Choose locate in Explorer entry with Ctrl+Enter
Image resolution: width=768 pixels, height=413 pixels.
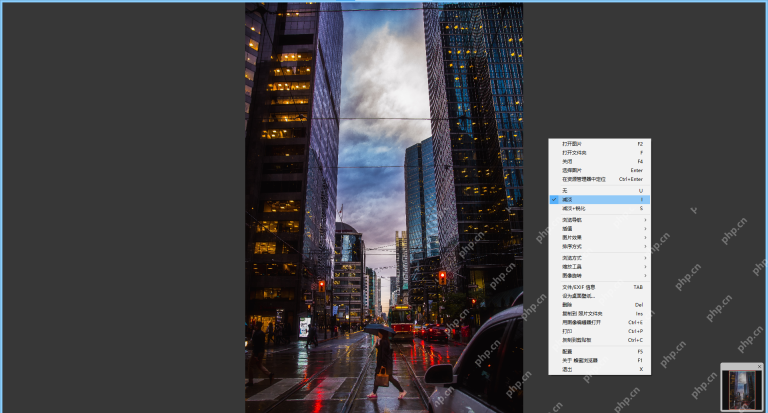[x=600, y=179]
